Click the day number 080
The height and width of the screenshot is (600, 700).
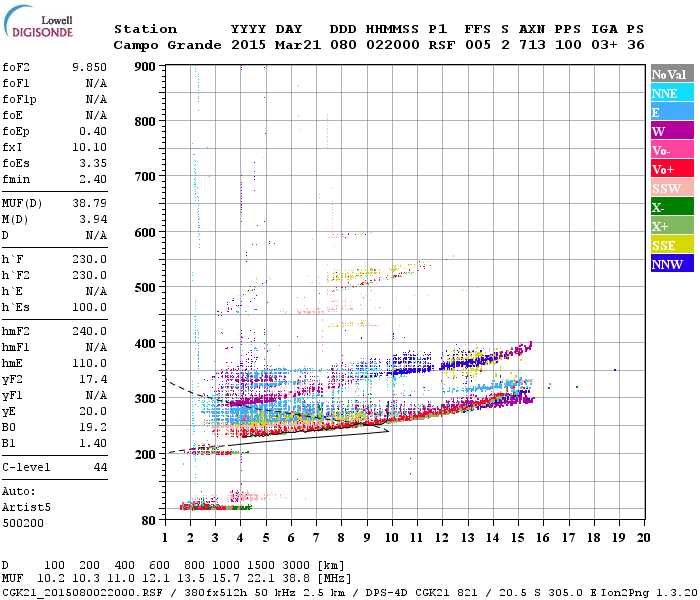click(x=343, y=45)
